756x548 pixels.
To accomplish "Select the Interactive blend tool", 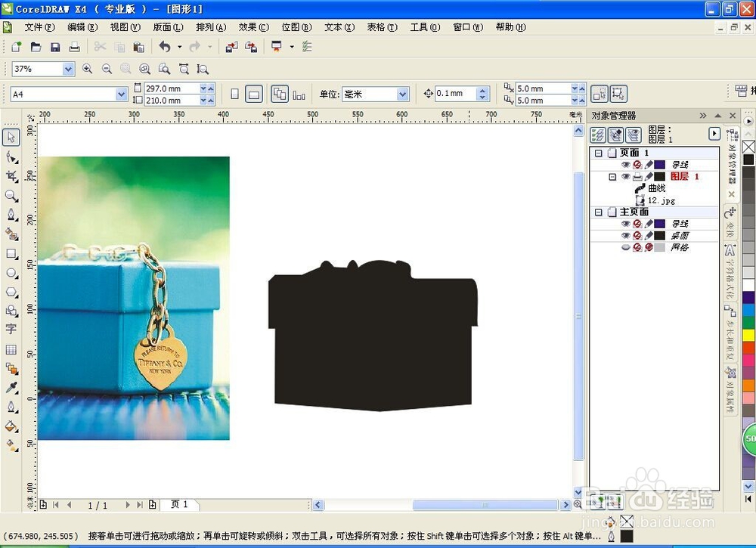I will coord(11,369).
